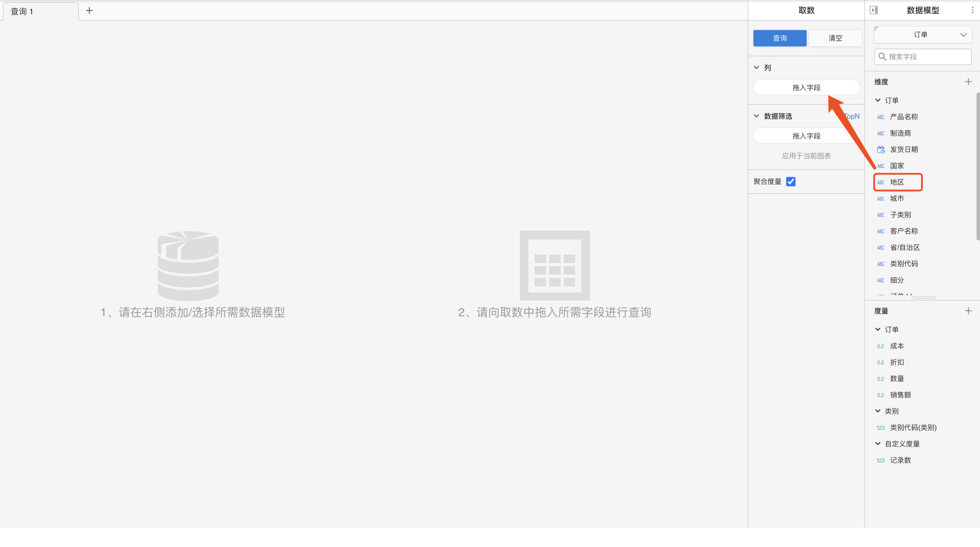This screenshot has height=547, width=980.
Task: Click the plus icon next to 度量
Action: [x=968, y=311]
